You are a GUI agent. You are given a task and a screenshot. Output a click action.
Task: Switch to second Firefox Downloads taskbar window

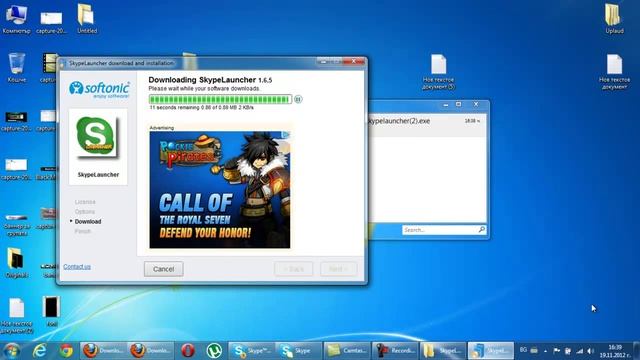coord(151,351)
